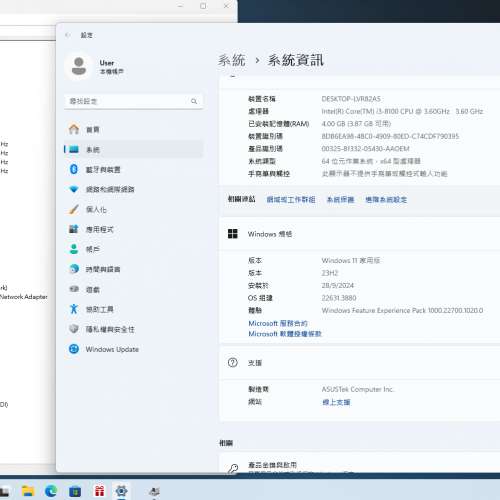Launch Microsoft Edge from the taskbar
The image size is (500, 500).
51,491
